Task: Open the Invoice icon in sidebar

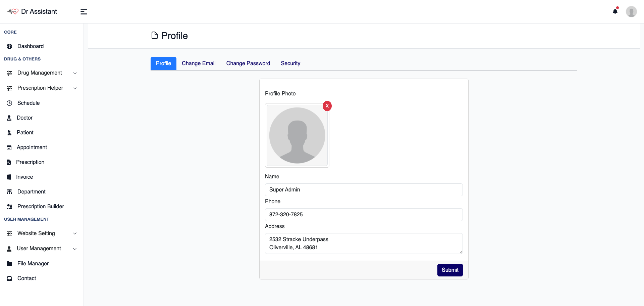Action: click(9, 177)
